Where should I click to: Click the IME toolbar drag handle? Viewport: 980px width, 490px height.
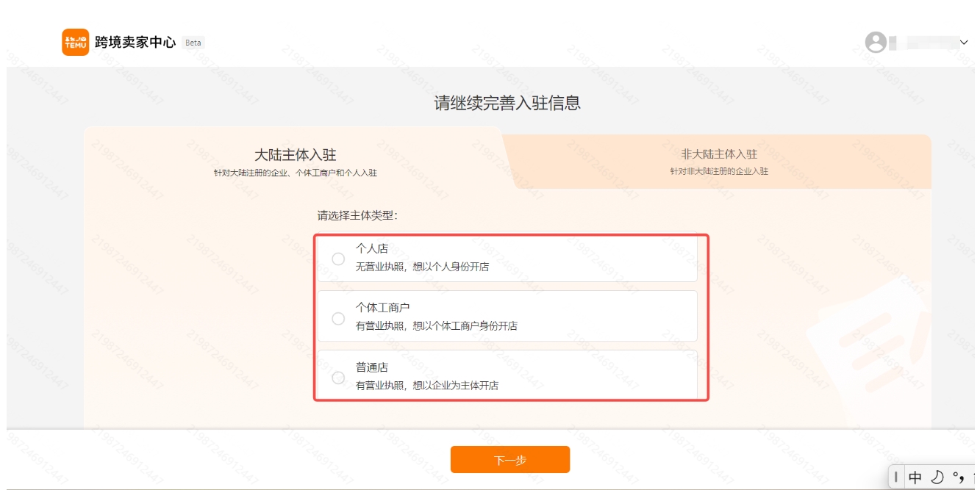(896, 478)
